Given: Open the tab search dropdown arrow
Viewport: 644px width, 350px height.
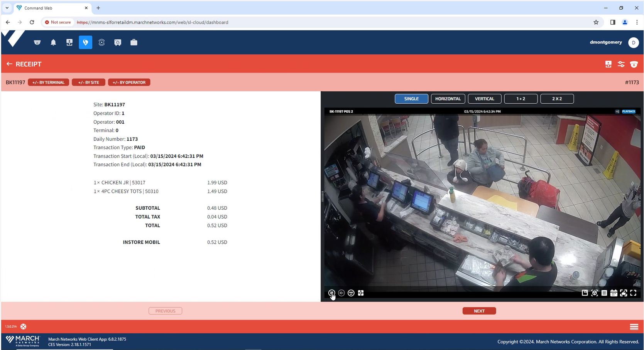Looking at the screenshot, I should [x=7, y=8].
